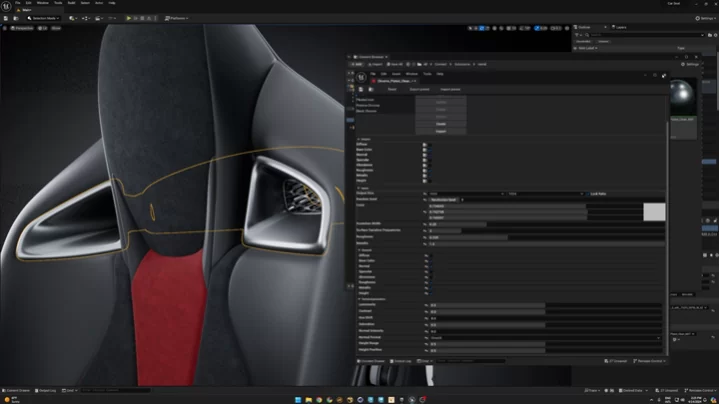Open the second Output Size dropdown
The image size is (719, 404).
(x=546, y=194)
